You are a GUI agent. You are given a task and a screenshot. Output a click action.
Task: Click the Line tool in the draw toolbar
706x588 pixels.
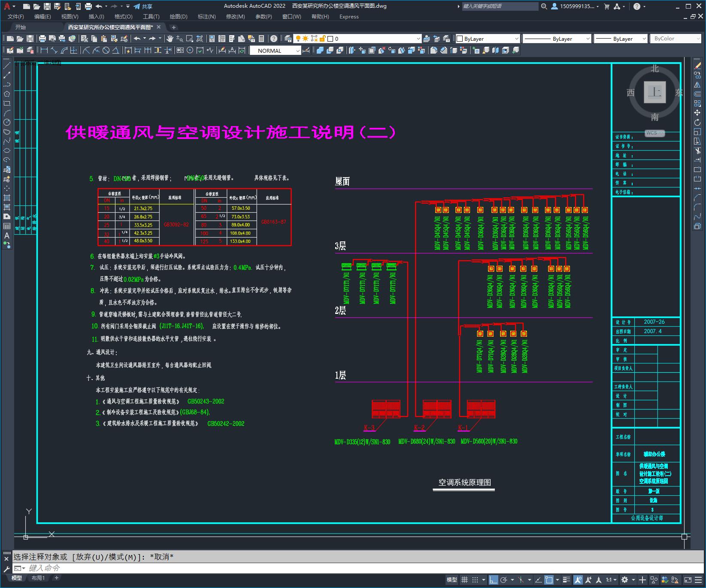pyautogui.click(x=7, y=66)
